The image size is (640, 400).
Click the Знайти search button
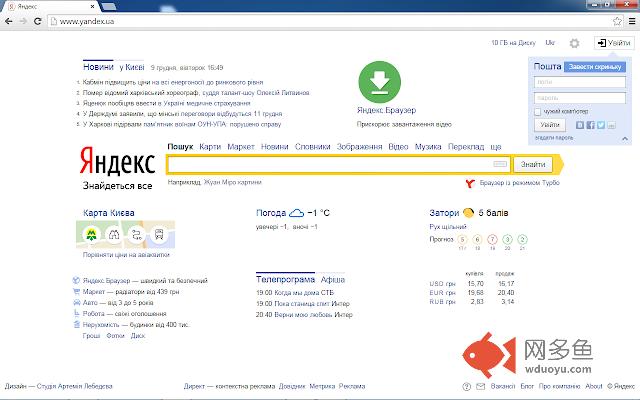[533, 164]
